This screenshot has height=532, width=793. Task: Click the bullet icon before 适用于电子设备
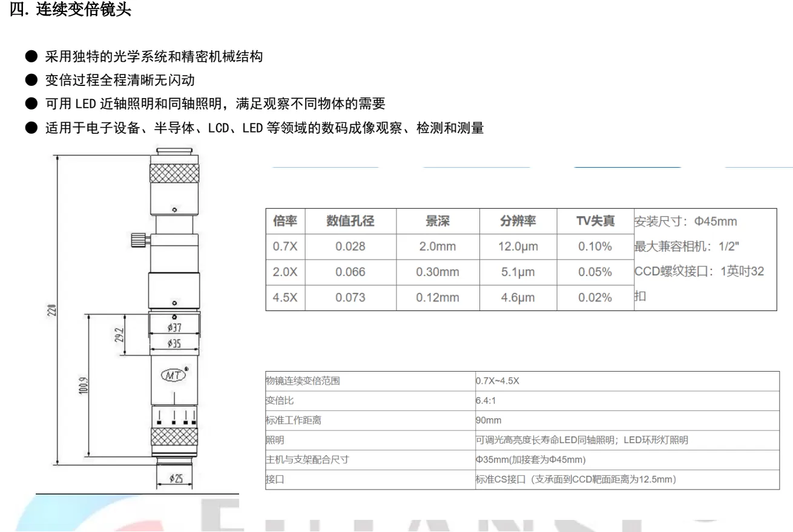[x=33, y=127]
